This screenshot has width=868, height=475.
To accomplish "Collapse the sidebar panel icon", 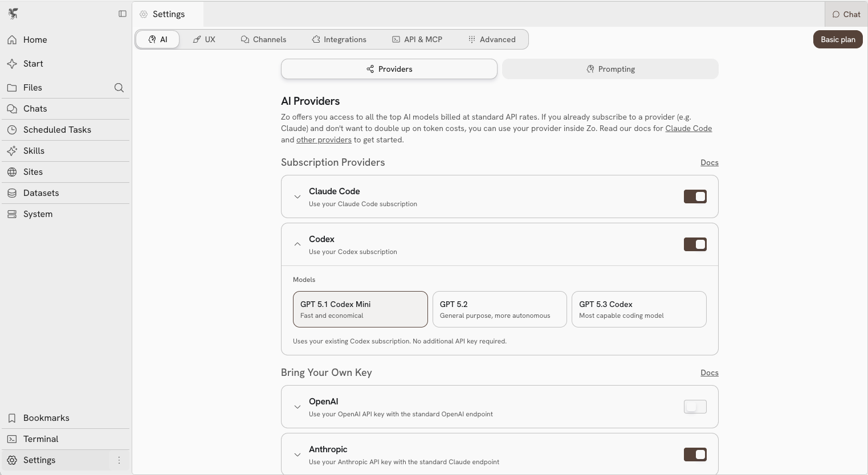I will 123,14.
